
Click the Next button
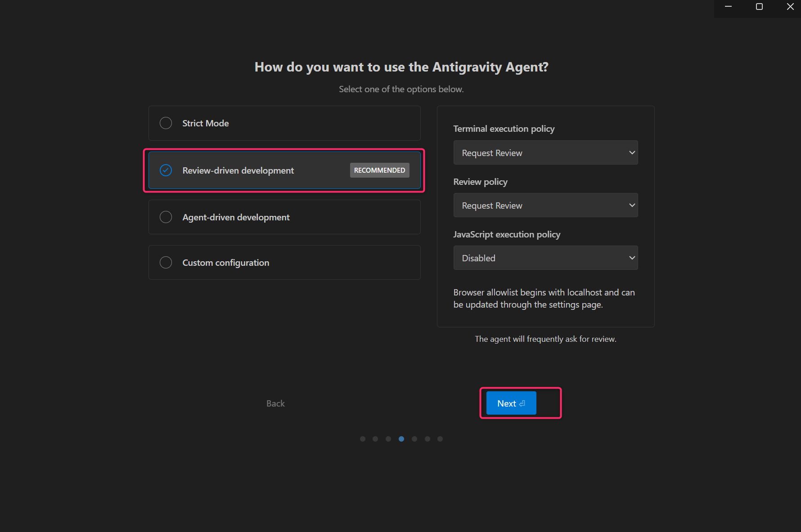pos(511,403)
